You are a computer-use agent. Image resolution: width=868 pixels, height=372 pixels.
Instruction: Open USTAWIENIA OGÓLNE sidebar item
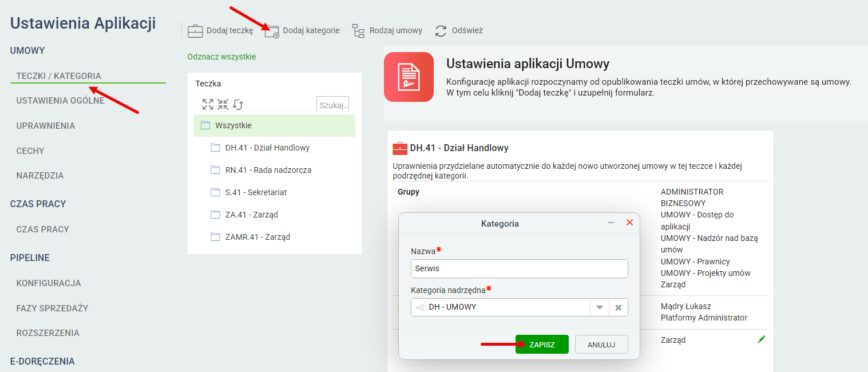(61, 101)
